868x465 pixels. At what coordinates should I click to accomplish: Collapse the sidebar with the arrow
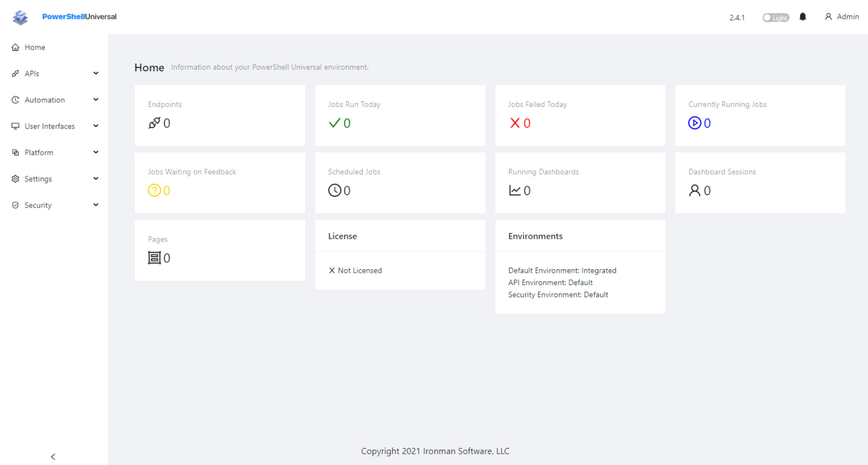click(x=53, y=457)
